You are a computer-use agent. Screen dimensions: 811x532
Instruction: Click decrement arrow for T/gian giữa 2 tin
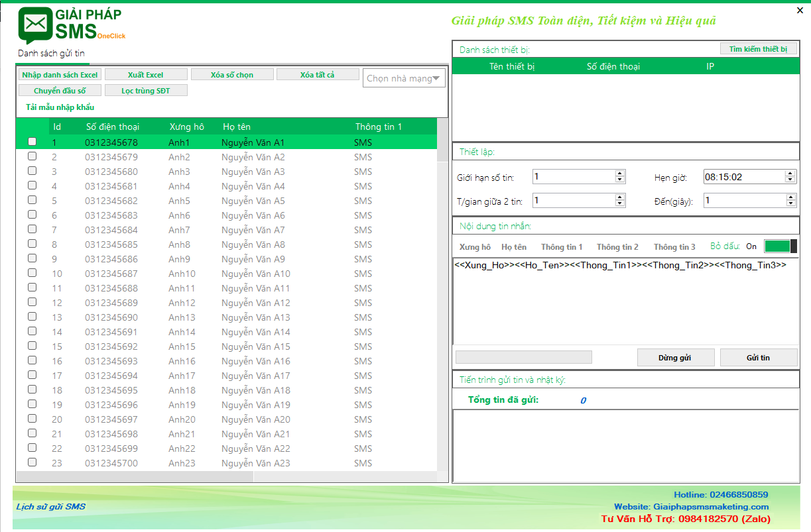click(x=620, y=203)
